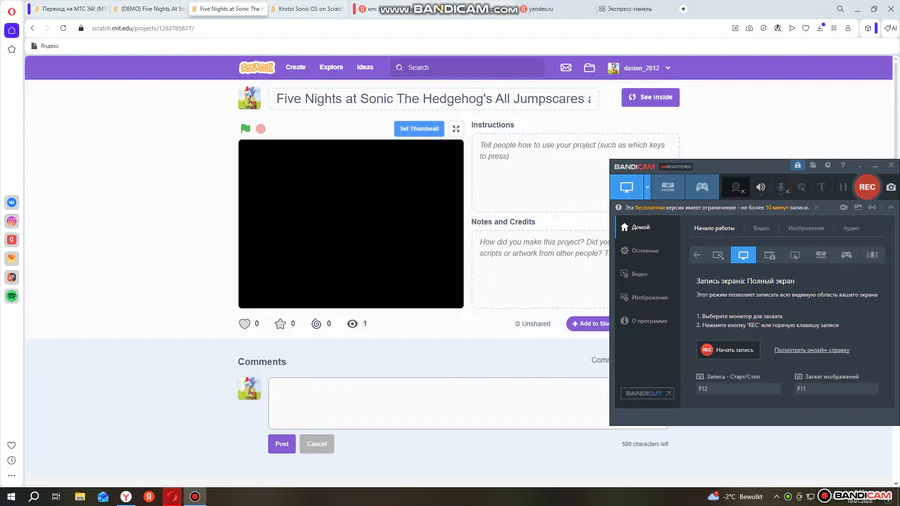
Task: Edit the project title field
Action: 434,99
